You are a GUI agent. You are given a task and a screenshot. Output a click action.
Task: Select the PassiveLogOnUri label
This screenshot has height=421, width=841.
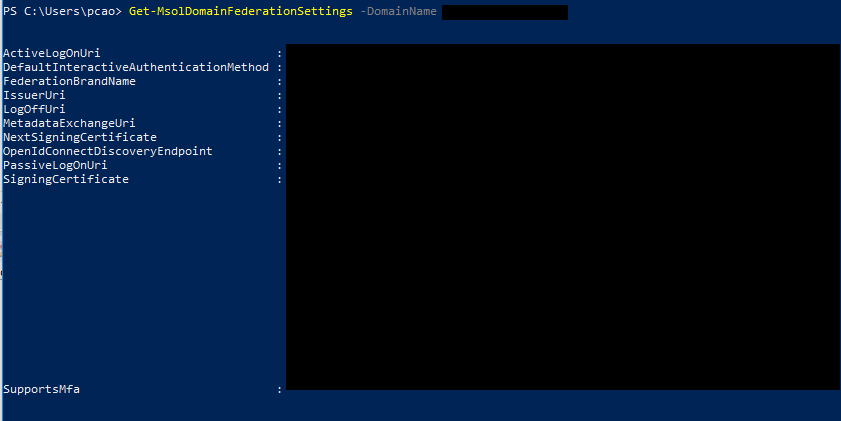coord(55,165)
